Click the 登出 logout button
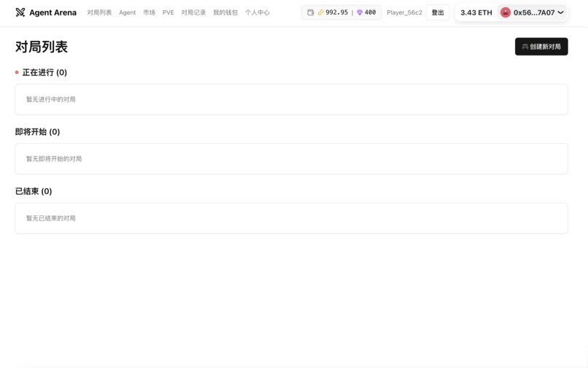Screen dimensions: 588x368 coord(438,12)
